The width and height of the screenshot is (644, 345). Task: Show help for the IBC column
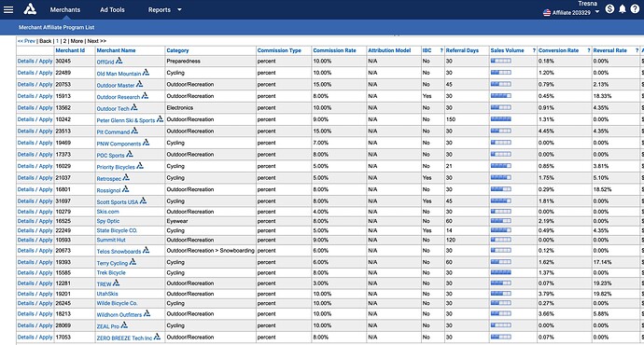tap(441, 50)
